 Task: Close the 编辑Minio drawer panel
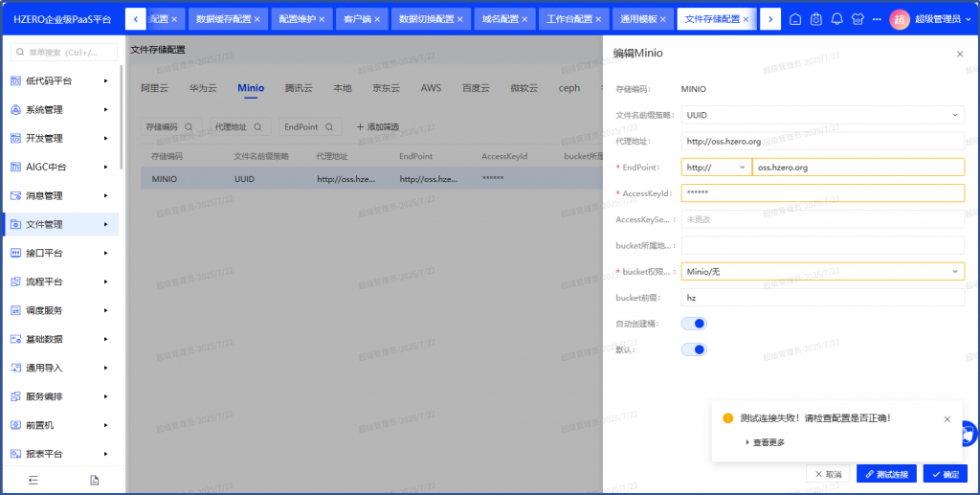click(x=960, y=55)
